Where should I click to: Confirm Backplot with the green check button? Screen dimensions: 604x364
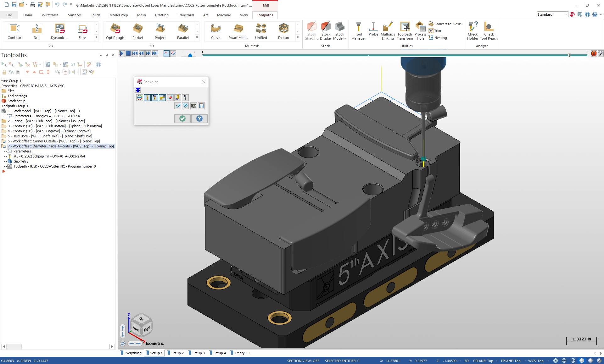click(182, 119)
